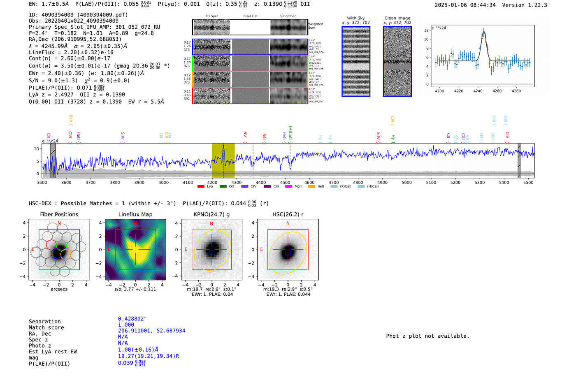Click the Separation value 0.428802"
The width and height of the screenshot is (576, 392).
coord(132,319)
